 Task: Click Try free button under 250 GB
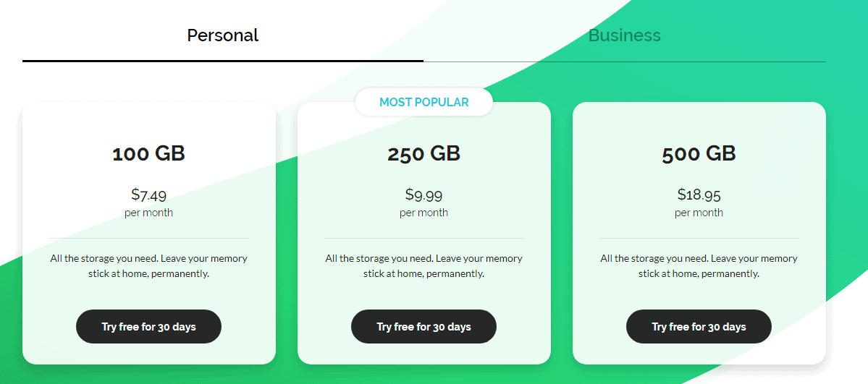pos(424,327)
